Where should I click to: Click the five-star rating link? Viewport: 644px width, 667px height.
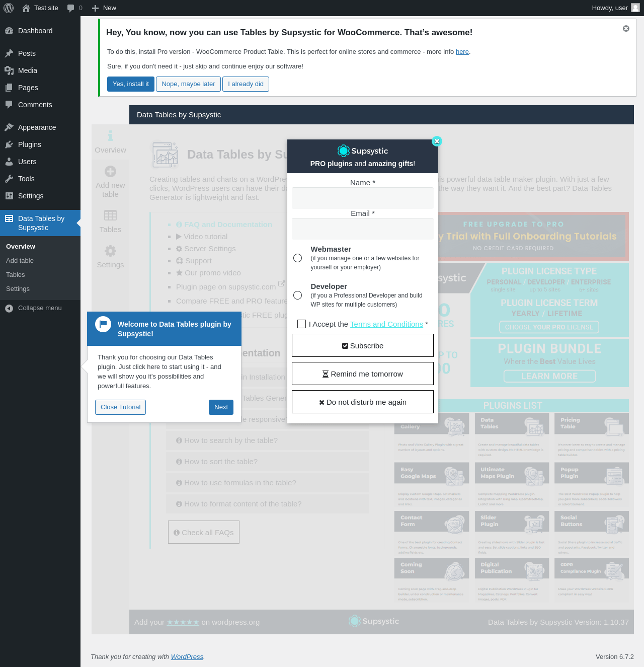tap(183, 622)
